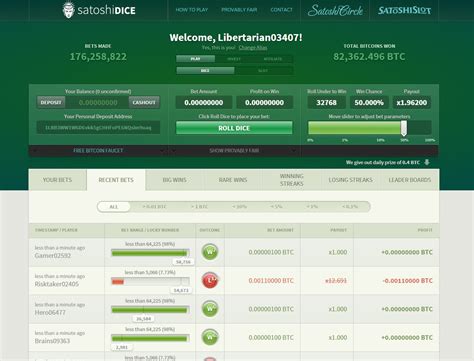Click the Profit on Win field

[264, 103]
